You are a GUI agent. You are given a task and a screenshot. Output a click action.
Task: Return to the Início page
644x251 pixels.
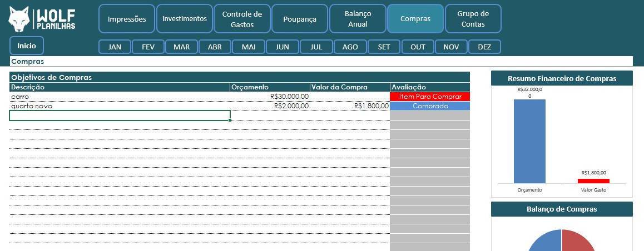coord(26,46)
